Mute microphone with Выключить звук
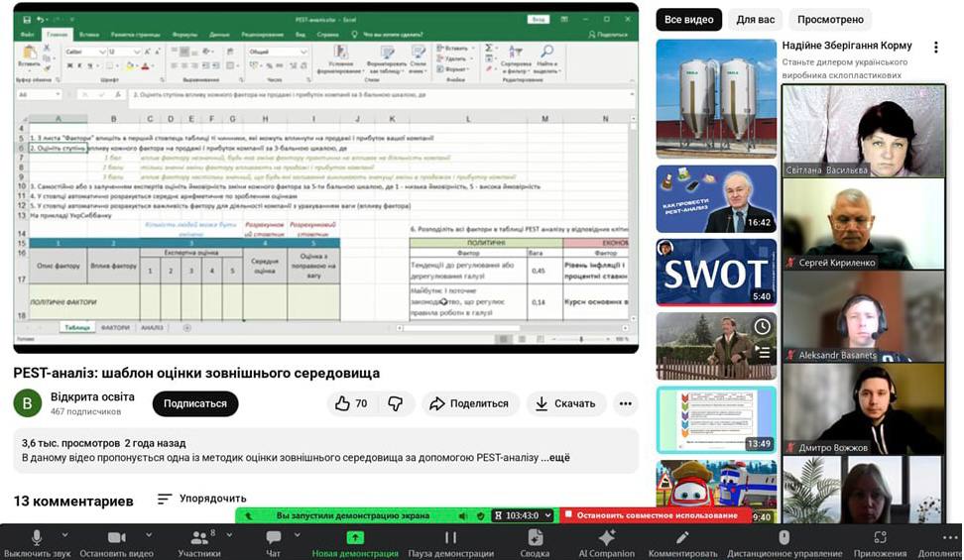Screen dimensions: 964x560 37,541
